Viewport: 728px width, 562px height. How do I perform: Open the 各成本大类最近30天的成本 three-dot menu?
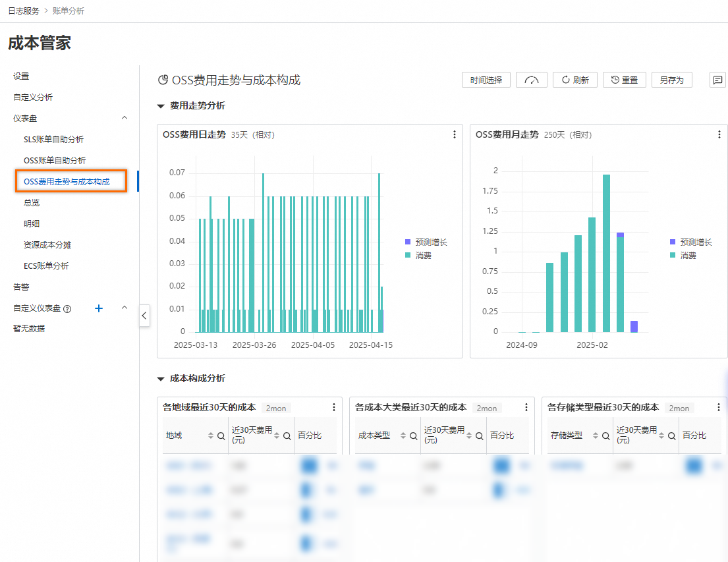(526, 408)
